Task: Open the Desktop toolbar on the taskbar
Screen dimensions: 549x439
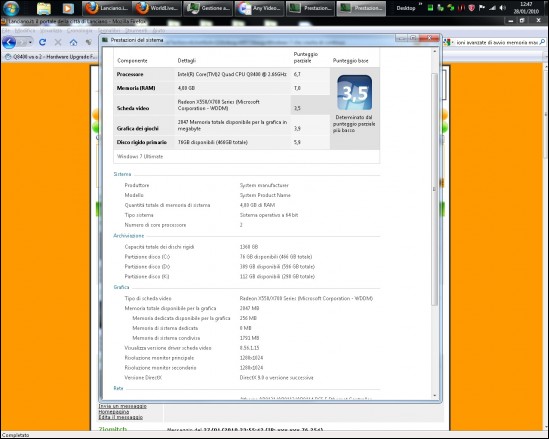Action: (405, 8)
